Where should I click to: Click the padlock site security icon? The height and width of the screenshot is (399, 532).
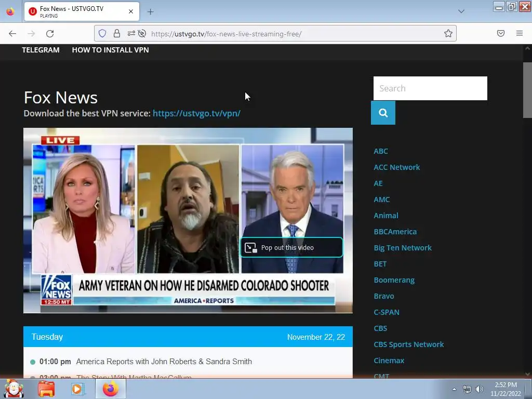(x=117, y=33)
